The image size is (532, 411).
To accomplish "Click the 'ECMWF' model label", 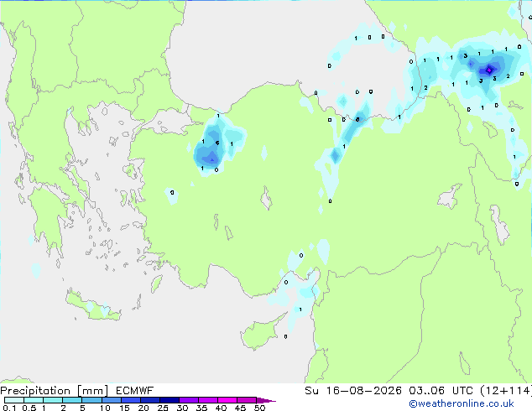I will [135, 391].
